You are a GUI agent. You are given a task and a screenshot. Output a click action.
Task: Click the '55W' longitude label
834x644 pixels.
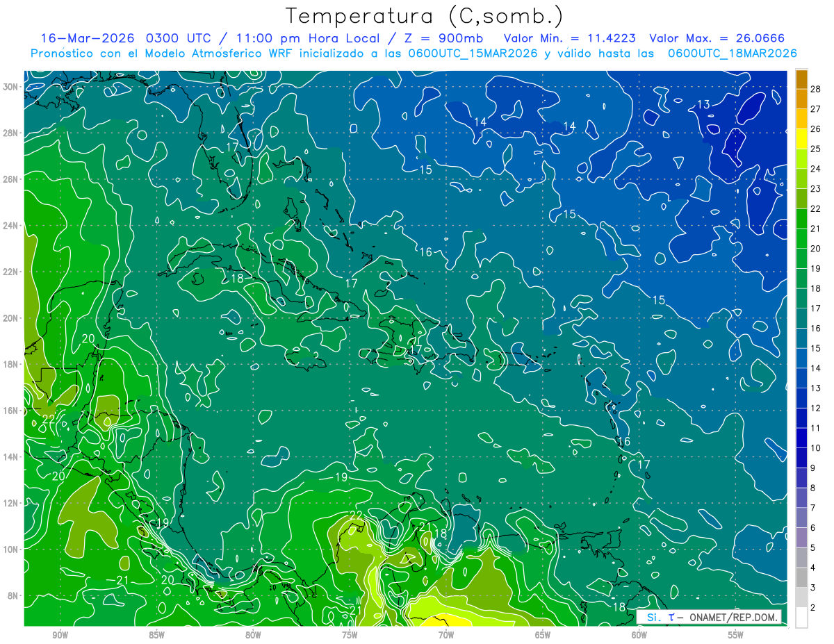tap(736, 635)
